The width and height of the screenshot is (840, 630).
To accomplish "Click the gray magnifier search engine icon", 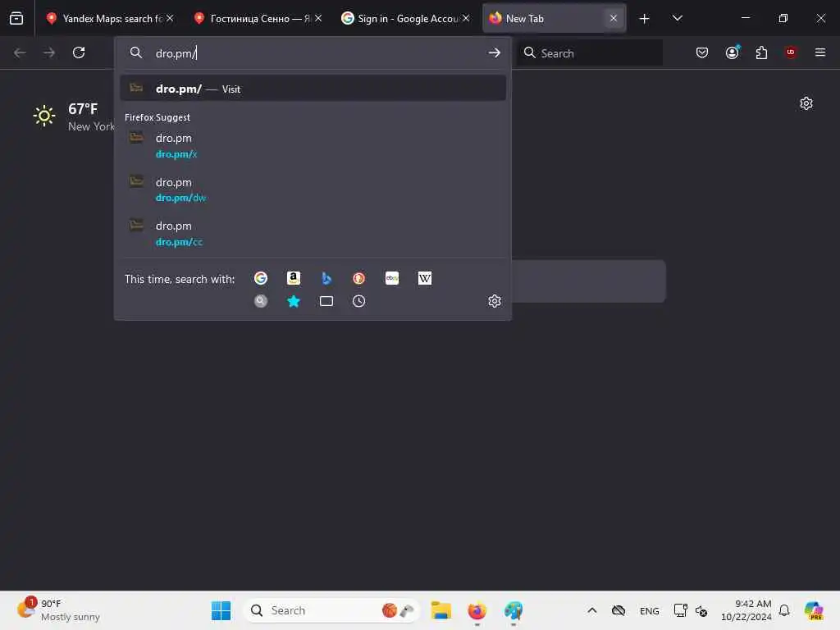I will coord(260,301).
